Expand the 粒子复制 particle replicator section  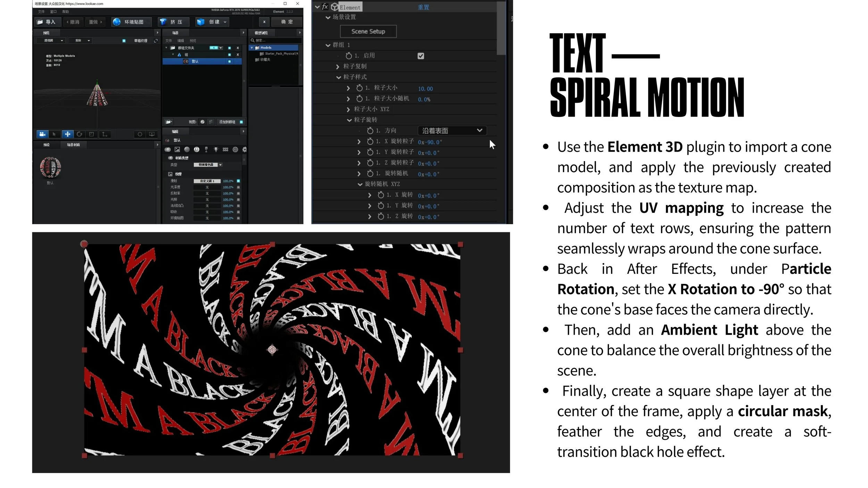[x=337, y=67]
